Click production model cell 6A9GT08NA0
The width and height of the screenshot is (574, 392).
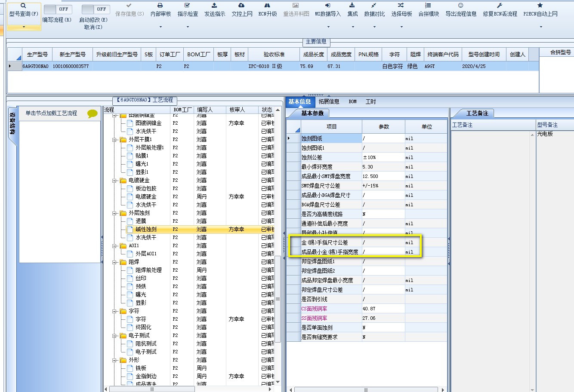(37, 67)
